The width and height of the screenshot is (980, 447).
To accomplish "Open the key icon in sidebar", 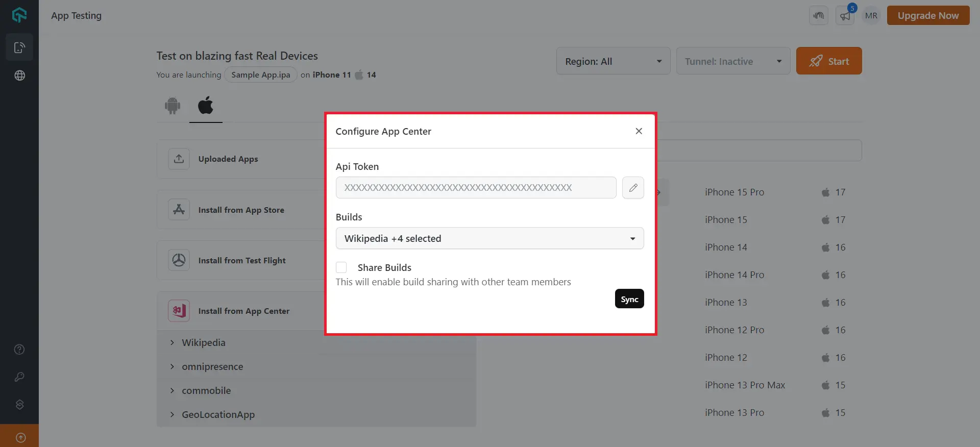I will [x=19, y=377].
